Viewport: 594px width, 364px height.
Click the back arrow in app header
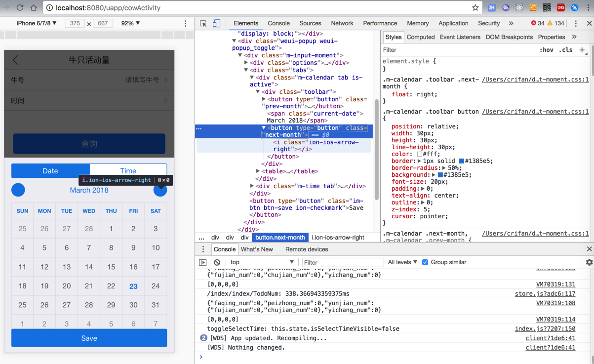pyautogui.click(x=16, y=60)
